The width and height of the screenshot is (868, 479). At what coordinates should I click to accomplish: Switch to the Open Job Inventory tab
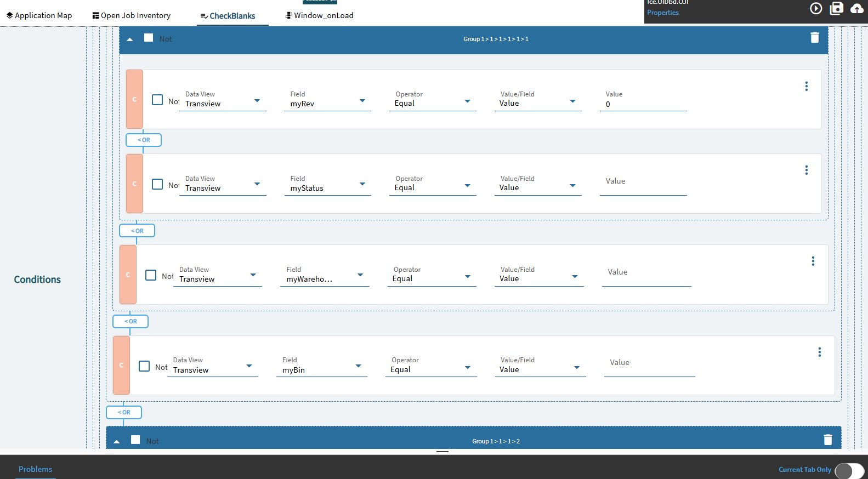132,15
